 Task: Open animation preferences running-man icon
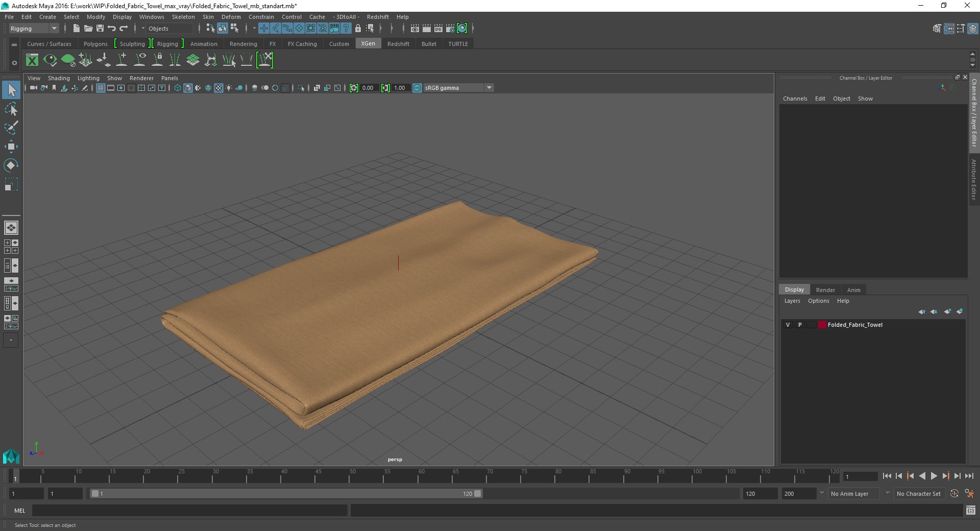click(969, 494)
